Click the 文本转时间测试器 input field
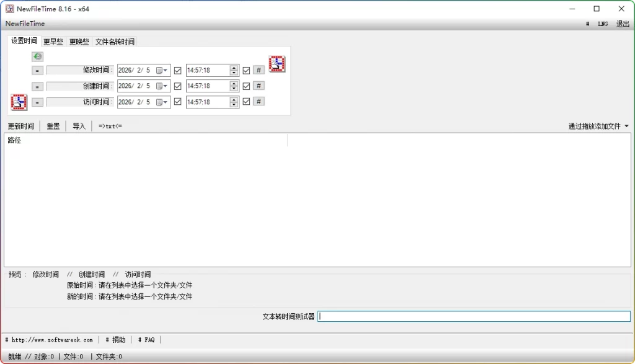Image resolution: width=635 pixels, height=364 pixels. pos(474,316)
